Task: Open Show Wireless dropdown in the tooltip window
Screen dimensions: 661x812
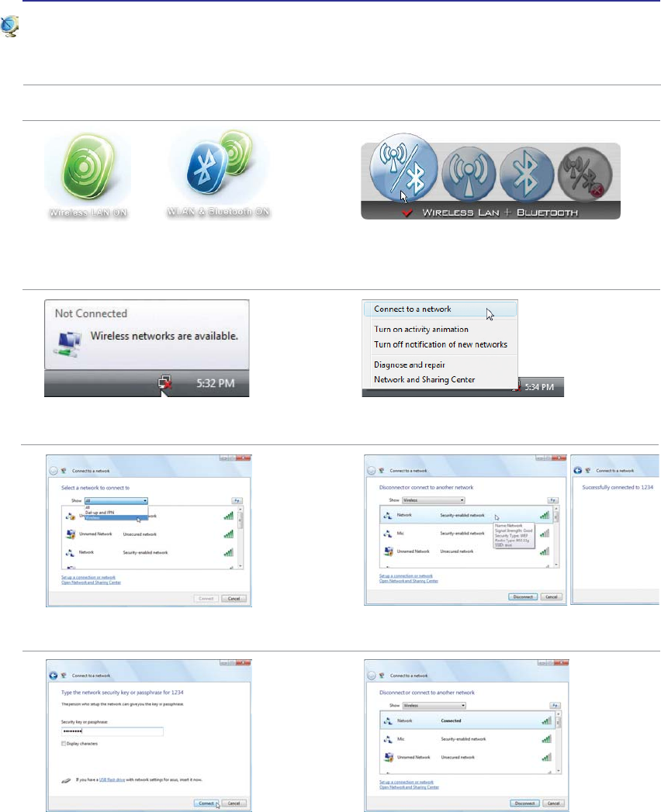Action: [x=434, y=500]
